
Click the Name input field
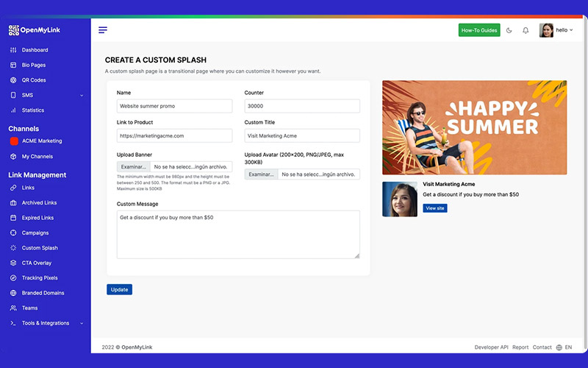[x=174, y=106]
